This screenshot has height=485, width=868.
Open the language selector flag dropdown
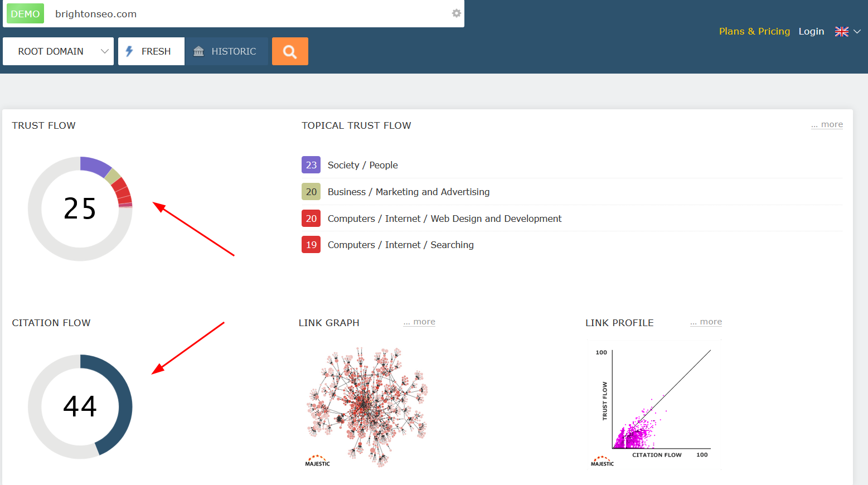tap(847, 32)
